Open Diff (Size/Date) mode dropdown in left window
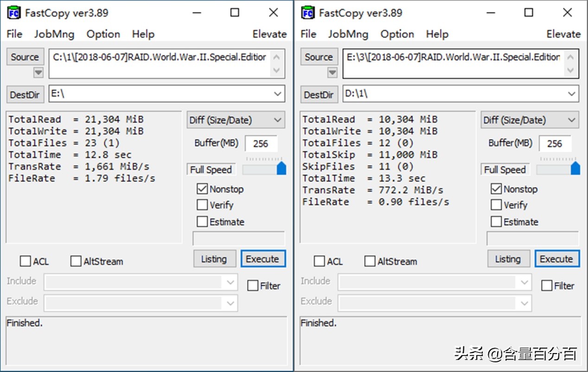Image resolution: width=588 pixels, height=372 pixels. pyautogui.click(x=236, y=120)
